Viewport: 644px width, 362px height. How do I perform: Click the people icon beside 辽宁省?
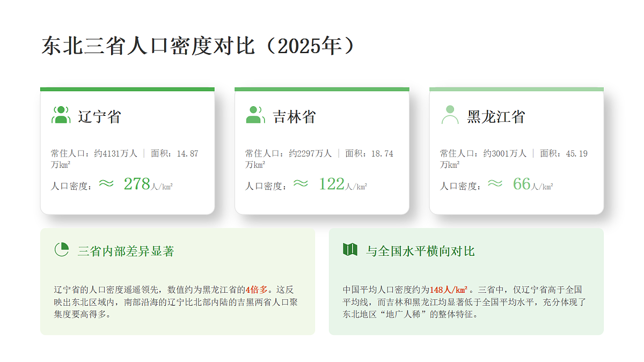click(x=61, y=115)
